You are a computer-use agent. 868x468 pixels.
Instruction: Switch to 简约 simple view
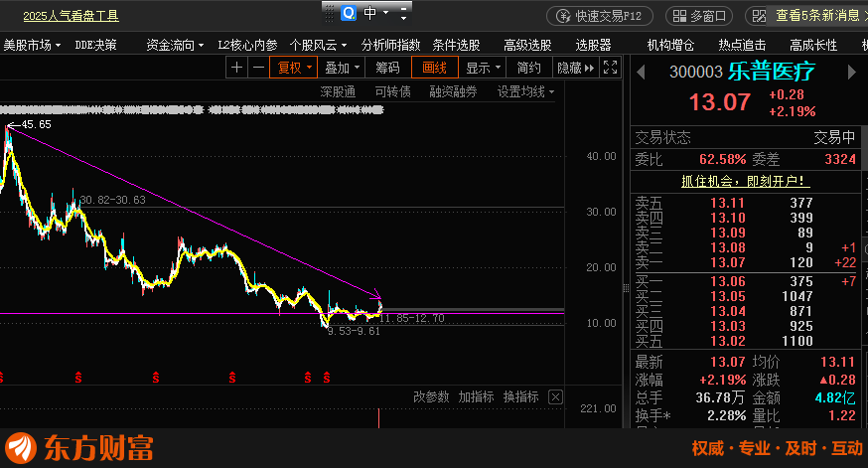pos(528,68)
